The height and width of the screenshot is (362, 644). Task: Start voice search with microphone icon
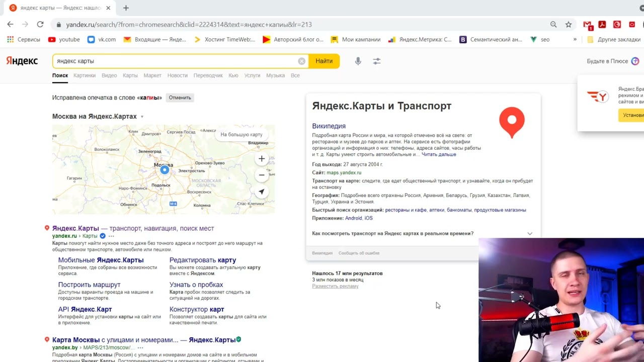pos(358,61)
